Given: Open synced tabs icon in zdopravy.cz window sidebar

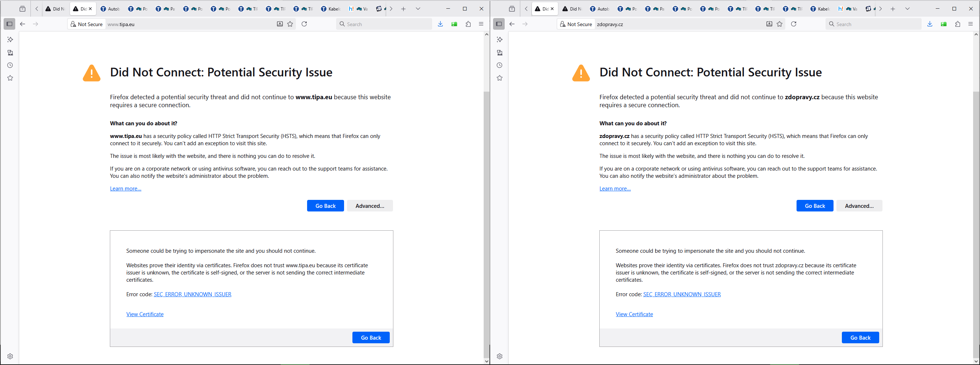Looking at the screenshot, I should click(x=500, y=53).
